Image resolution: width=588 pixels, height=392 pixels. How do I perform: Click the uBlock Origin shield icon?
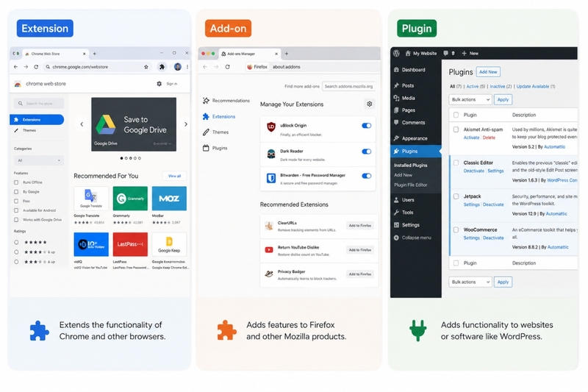tap(270, 127)
